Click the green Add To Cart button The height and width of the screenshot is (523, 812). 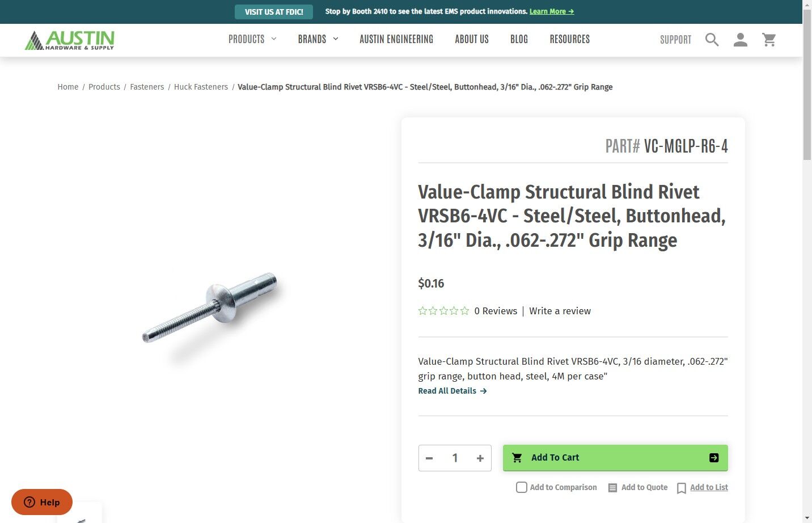pos(615,458)
